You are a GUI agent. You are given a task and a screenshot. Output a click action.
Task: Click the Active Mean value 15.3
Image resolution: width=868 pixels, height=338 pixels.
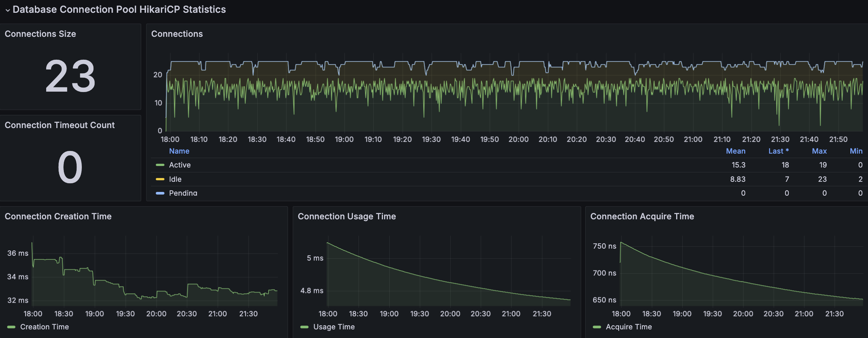click(x=738, y=165)
